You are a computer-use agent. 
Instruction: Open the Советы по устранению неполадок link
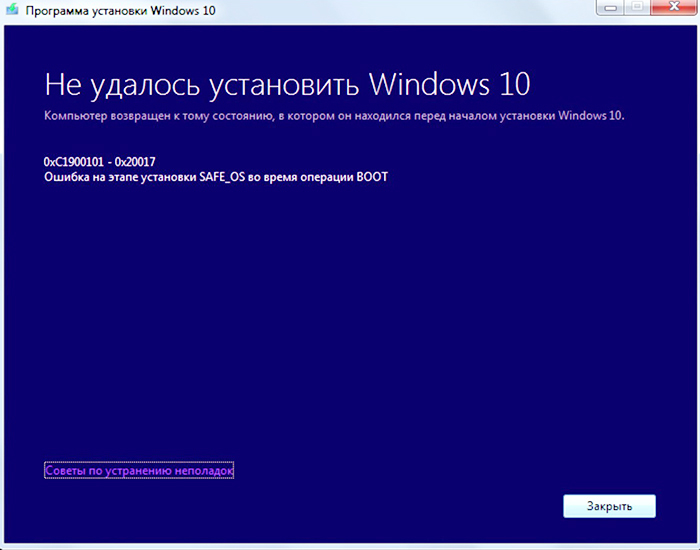[139, 470]
